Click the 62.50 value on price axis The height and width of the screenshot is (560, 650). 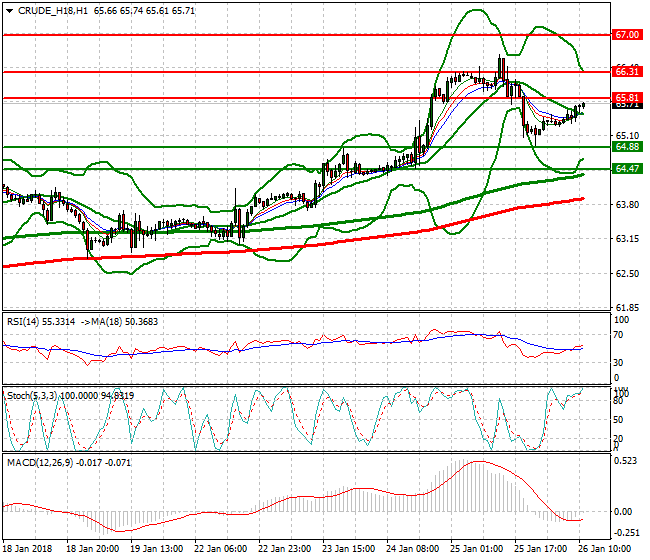[x=628, y=273]
